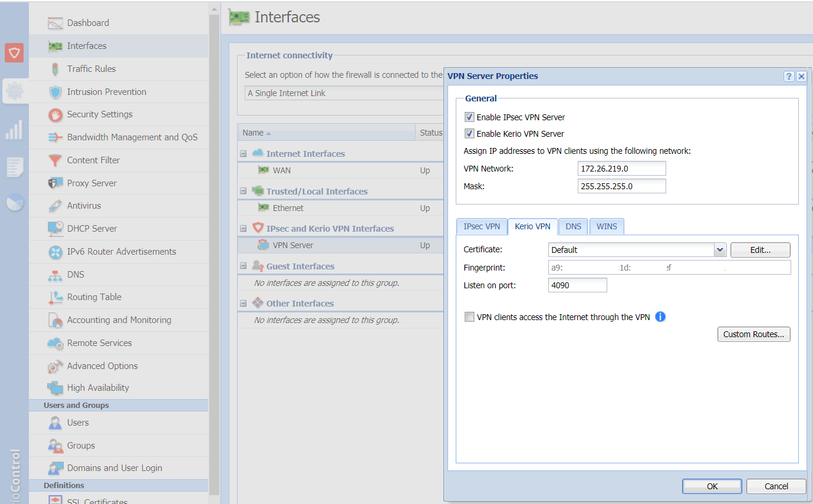Open Security Settings hand icon
This screenshot has width=813, height=504.
click(55, 114)
